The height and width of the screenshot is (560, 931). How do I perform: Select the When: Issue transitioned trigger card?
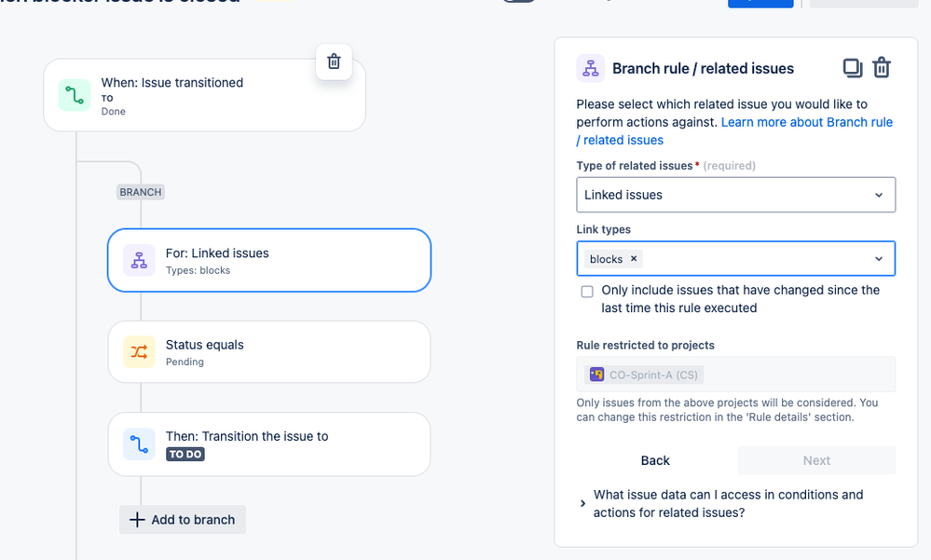tap(204, 95)
